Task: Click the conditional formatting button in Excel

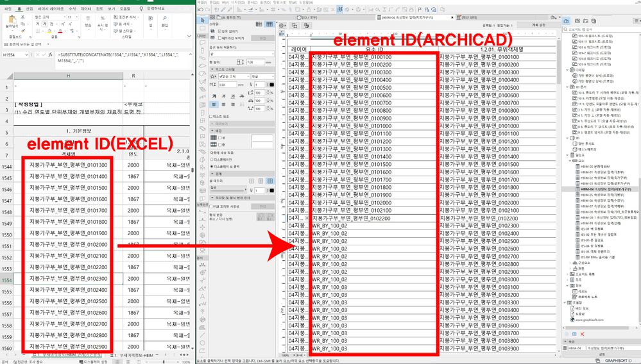Action: click(x=126, y=17)
